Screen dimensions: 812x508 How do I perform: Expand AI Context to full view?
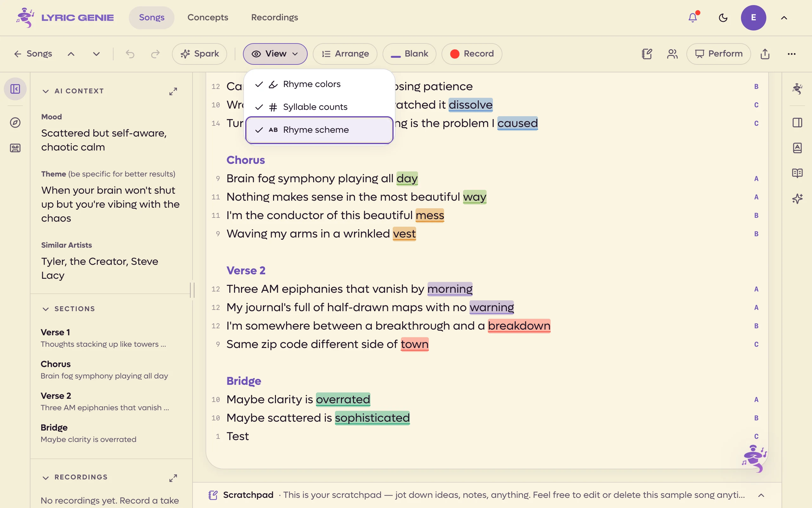[x=173, y=91]
